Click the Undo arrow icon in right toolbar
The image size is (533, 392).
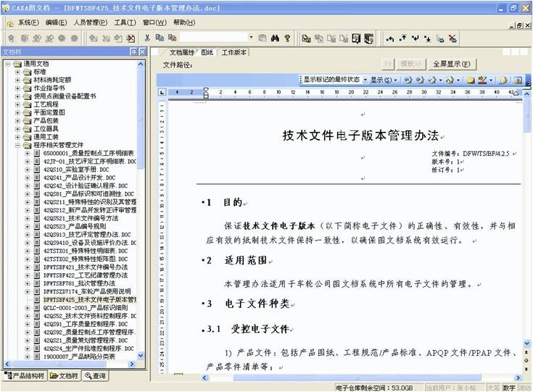pos(391,37)
